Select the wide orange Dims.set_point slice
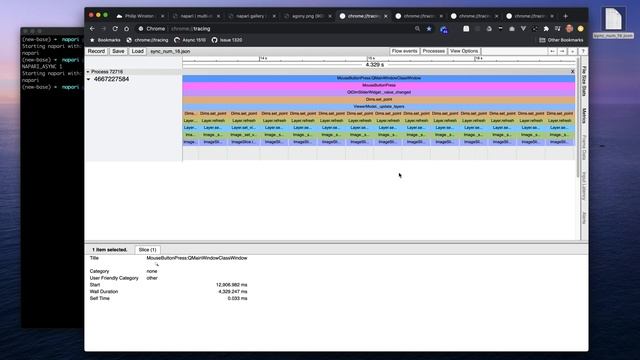 [379, 99]
